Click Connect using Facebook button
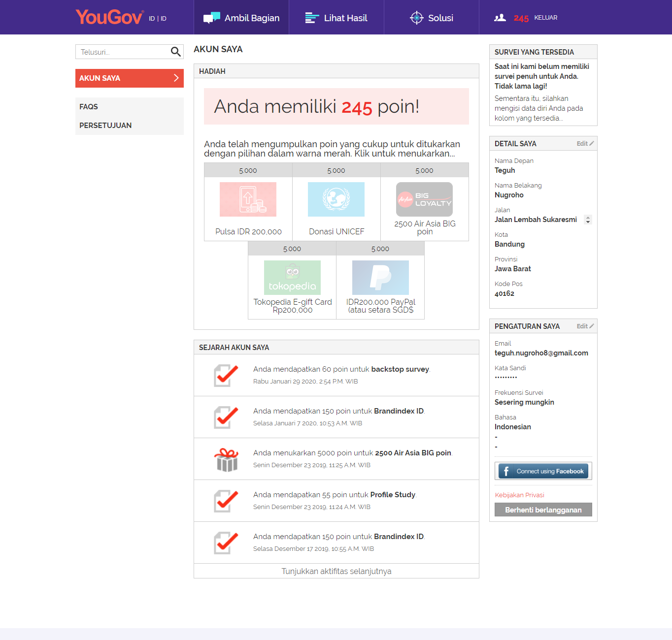The image size is (672, 640). tap(543, 471)
